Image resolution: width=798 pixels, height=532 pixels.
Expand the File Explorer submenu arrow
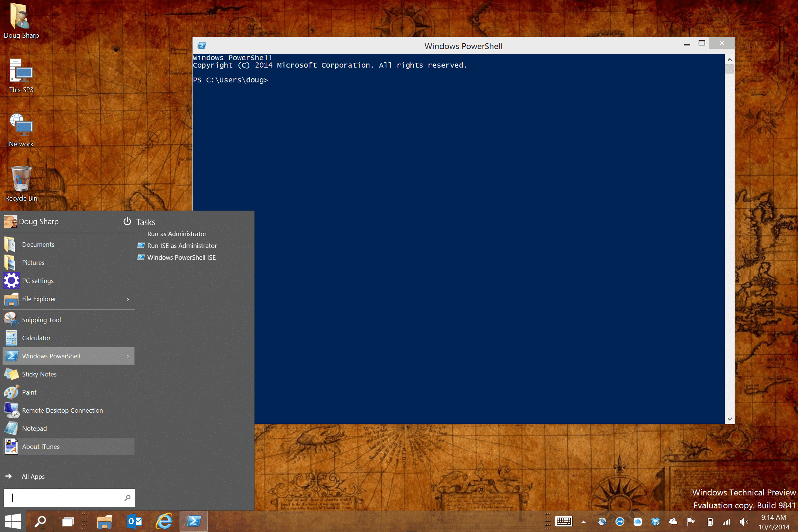[x=128, y=299]
